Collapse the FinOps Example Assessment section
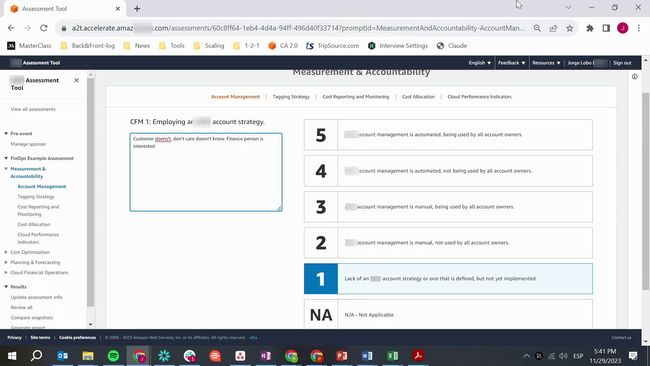 (6, 158)
